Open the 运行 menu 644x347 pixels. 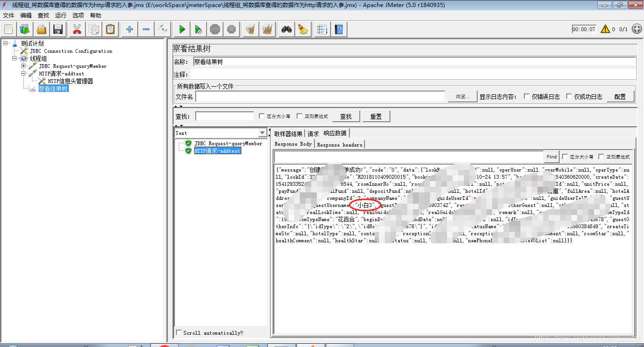61,16
